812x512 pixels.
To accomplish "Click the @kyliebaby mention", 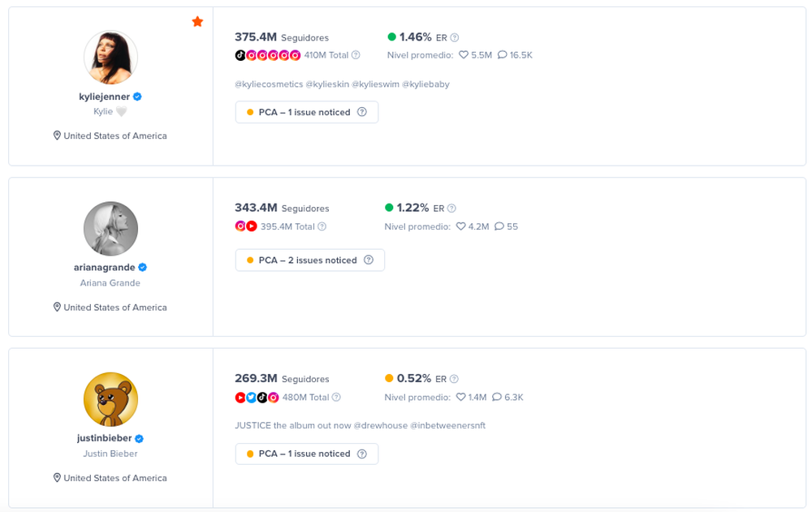I will coord(425,84).
